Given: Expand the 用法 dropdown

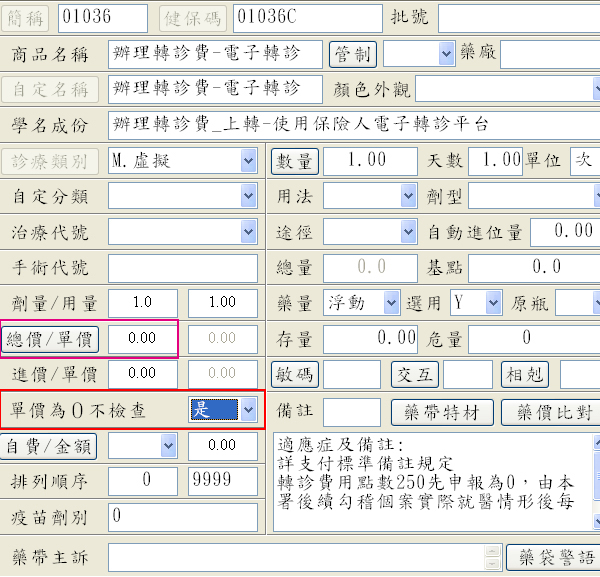Looking at the screenshot, I should 408,195.
